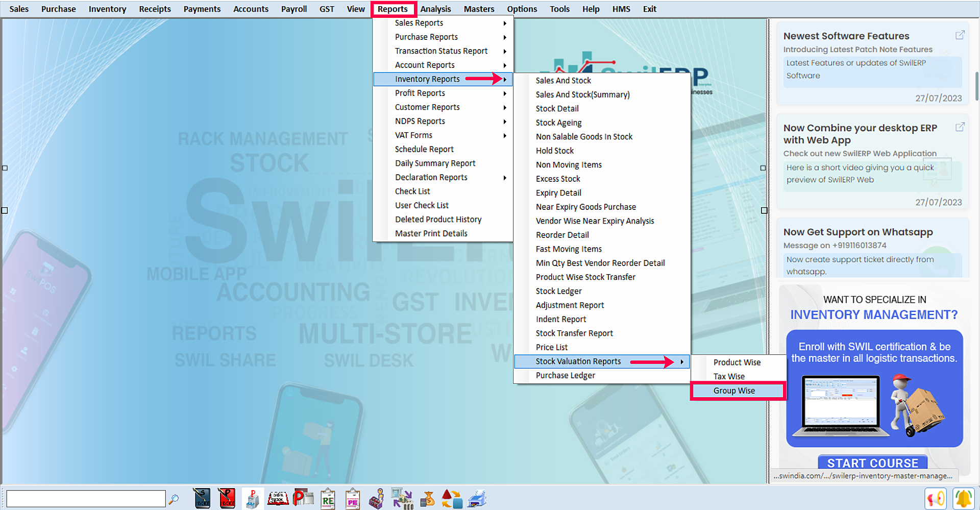Expand the Declaration Reports submenu
Screen dimensions: 980x510
click(443, 177)
